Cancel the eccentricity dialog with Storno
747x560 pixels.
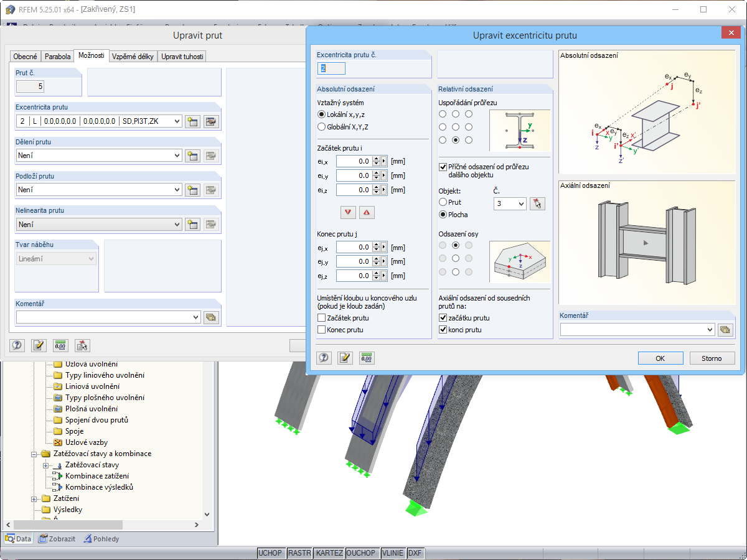(712, 358)
